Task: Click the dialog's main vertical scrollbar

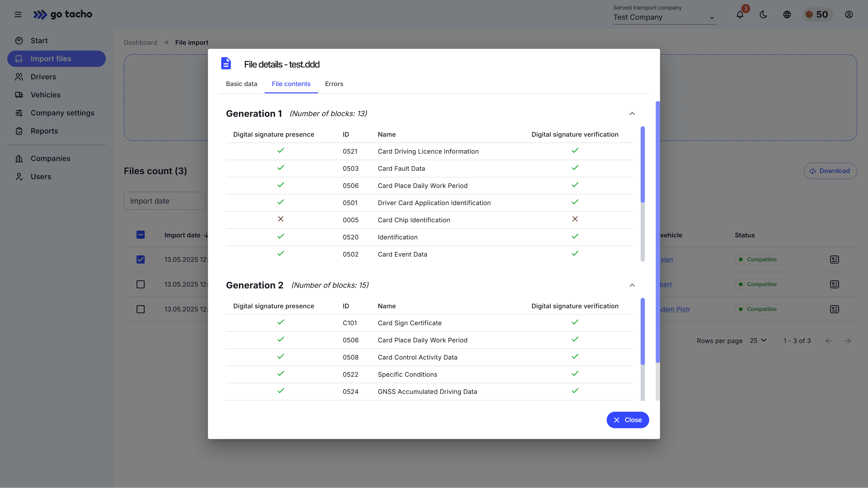Action: point(658,232)
